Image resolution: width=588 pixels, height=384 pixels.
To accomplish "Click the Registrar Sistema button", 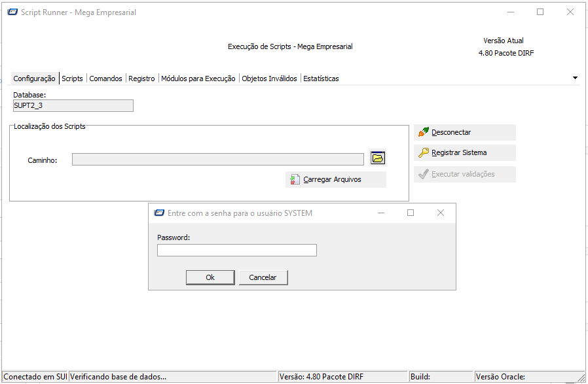I will tap(465, 153).
